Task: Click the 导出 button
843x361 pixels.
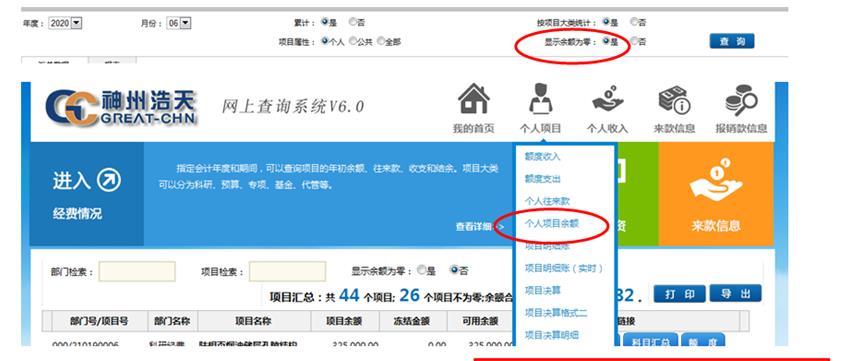Action: (x=735, y=294)
